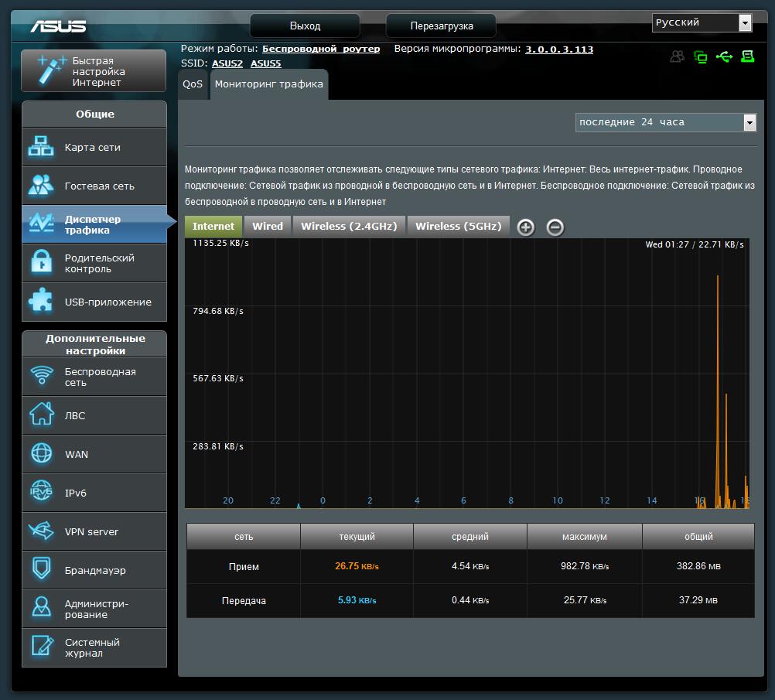Open Системный журнал menu item
This screenshot has width=775, height=700.
click(94, 647)
